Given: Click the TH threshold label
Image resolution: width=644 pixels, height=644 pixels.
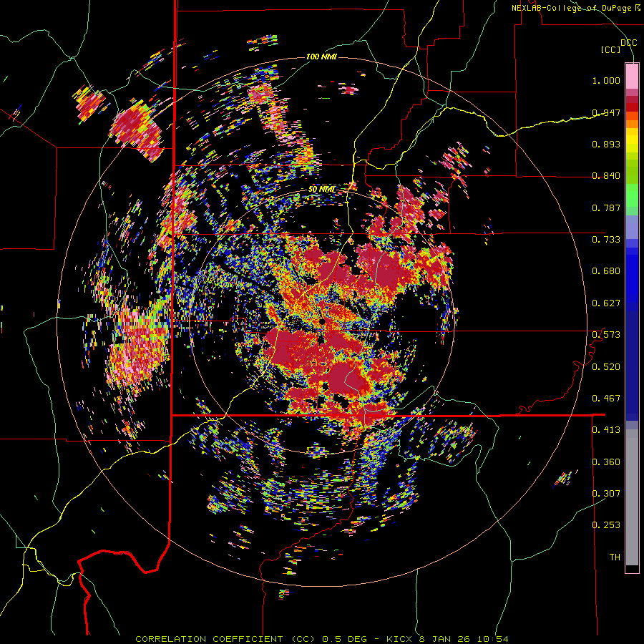Looking at the screenshot, I should pos(615,557).
